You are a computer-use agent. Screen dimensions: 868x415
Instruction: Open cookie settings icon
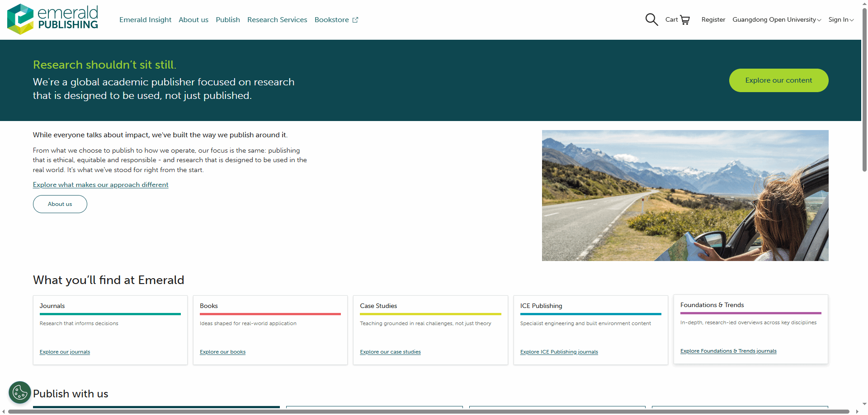pos(20,392)
